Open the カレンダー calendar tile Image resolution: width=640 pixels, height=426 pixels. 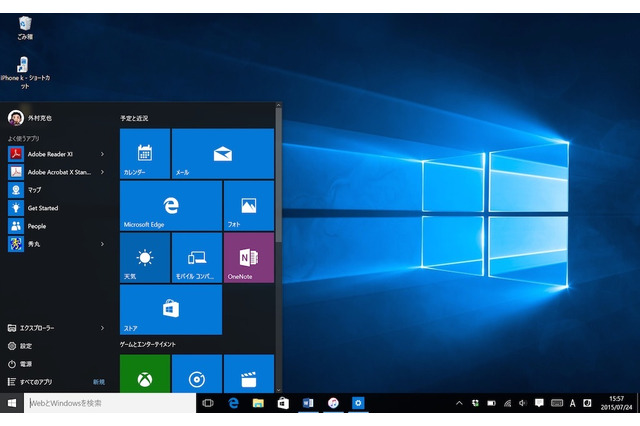click(x=145, y=153)
